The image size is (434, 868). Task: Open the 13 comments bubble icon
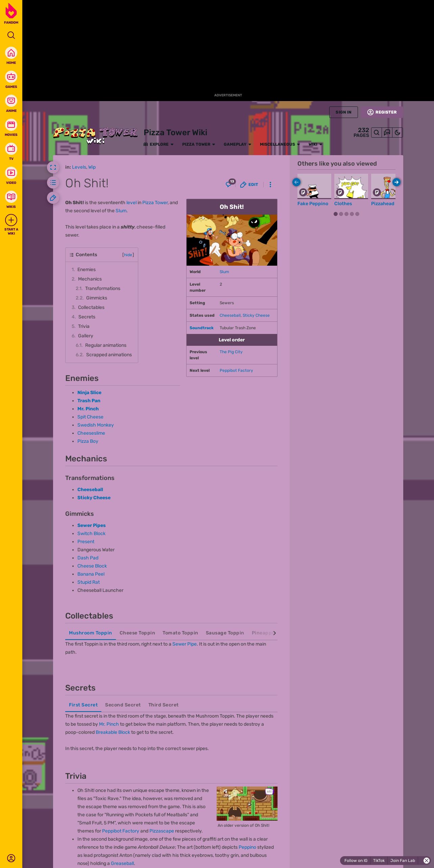pyautogui.click(x=230, y=184)
